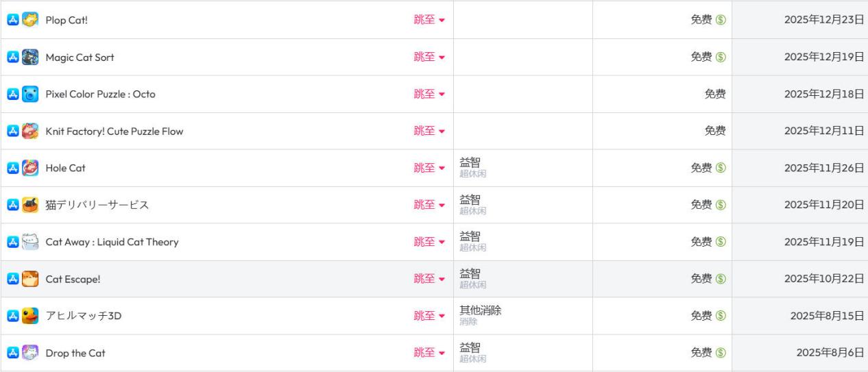The height and width of the screenshot is (372, 868).
Task: Click the Plop Cat! app icon
Action: (30, 20)
